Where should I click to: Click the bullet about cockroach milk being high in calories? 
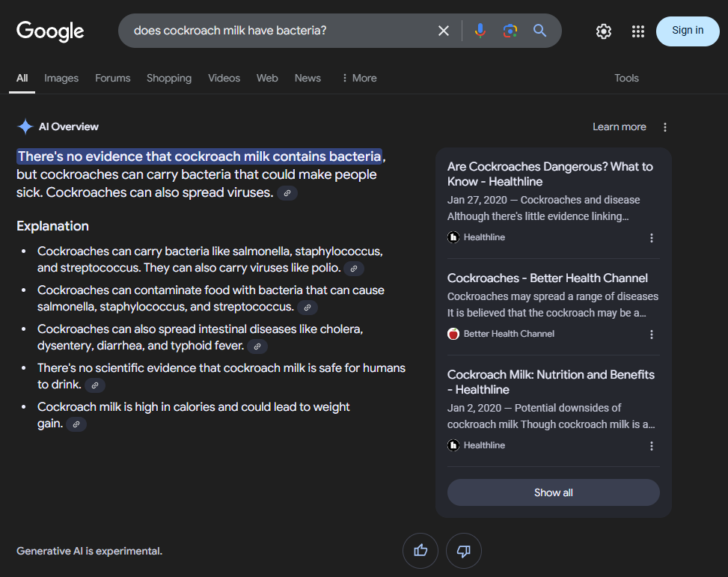click(193, 415)
